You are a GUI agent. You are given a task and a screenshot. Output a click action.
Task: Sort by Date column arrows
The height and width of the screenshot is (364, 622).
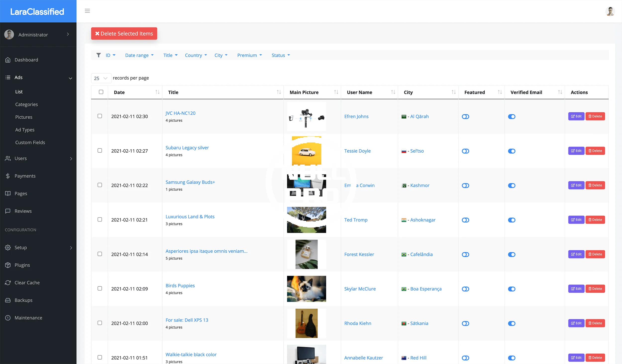[x=157, y=92]
